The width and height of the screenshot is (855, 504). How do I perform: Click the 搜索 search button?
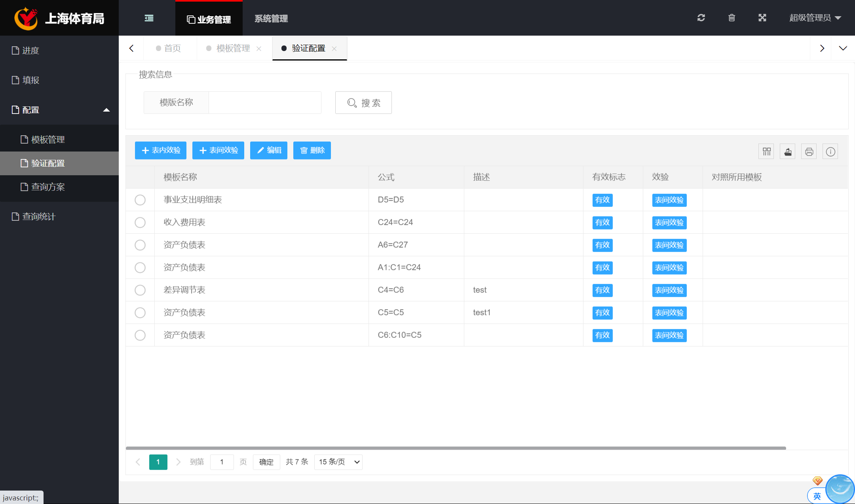pyautogui.click(x=363, y=103)
